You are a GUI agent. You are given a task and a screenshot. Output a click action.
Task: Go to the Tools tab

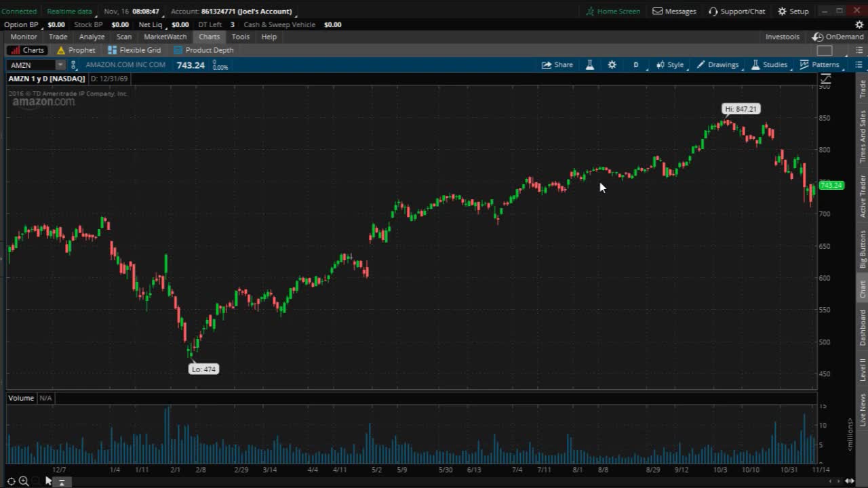[240, 37]
